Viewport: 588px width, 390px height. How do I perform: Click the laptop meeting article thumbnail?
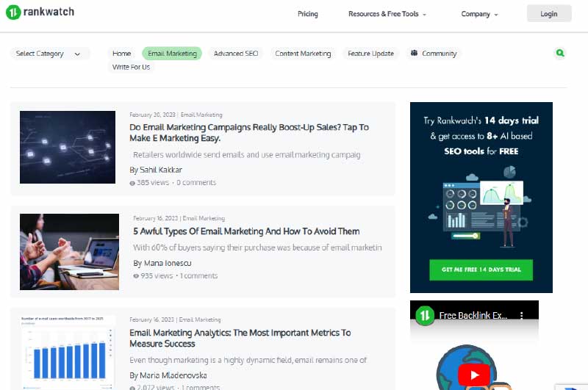tap(69, 252)
